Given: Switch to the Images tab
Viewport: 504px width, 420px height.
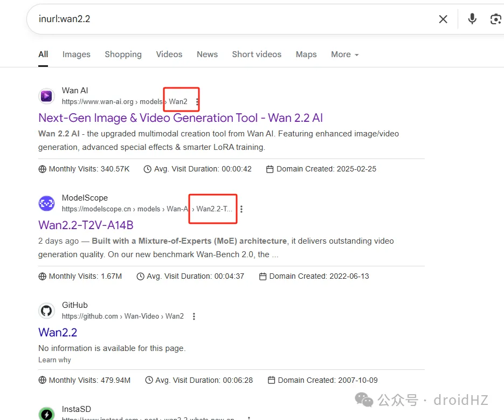Looking at the screenshot, I should point(77,54).
